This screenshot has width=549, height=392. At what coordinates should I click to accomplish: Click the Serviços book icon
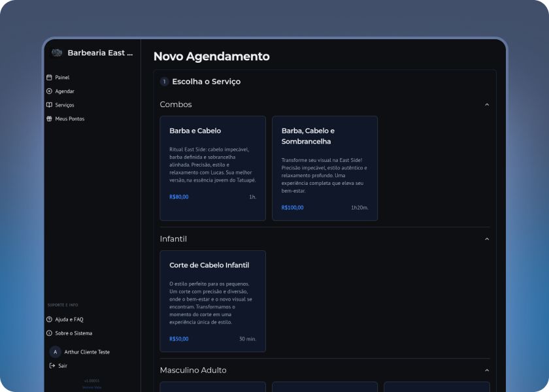[50, 105]
